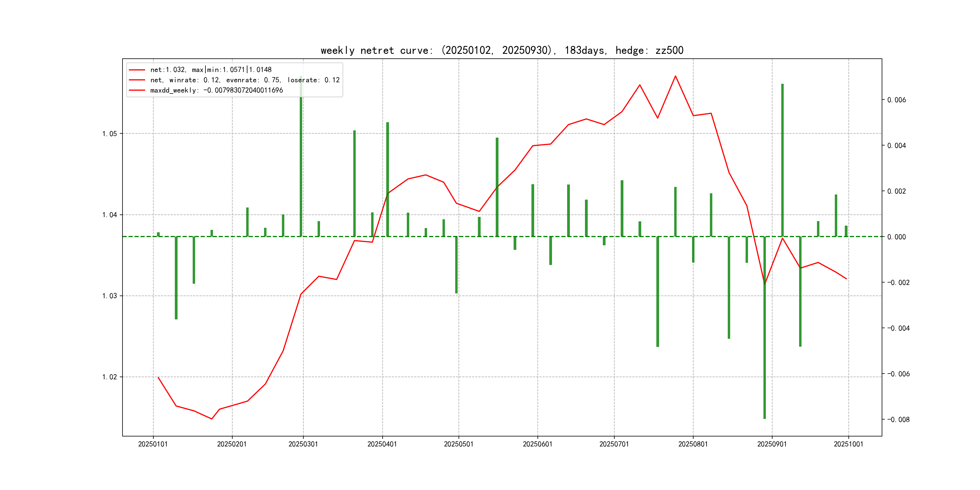
Task: Select the legend entry showing net:1.032
Action: click(x=211, y=70)
